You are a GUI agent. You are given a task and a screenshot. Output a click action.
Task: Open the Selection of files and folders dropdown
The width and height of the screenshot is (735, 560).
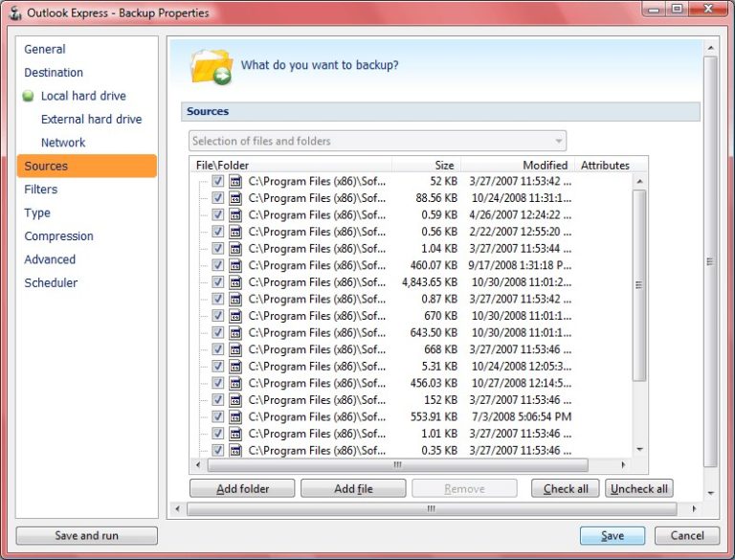click(x=377, y=141)
